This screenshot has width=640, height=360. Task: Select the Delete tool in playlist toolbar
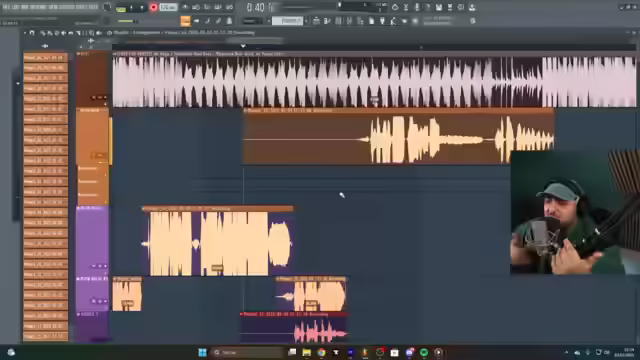coord(56,33)
